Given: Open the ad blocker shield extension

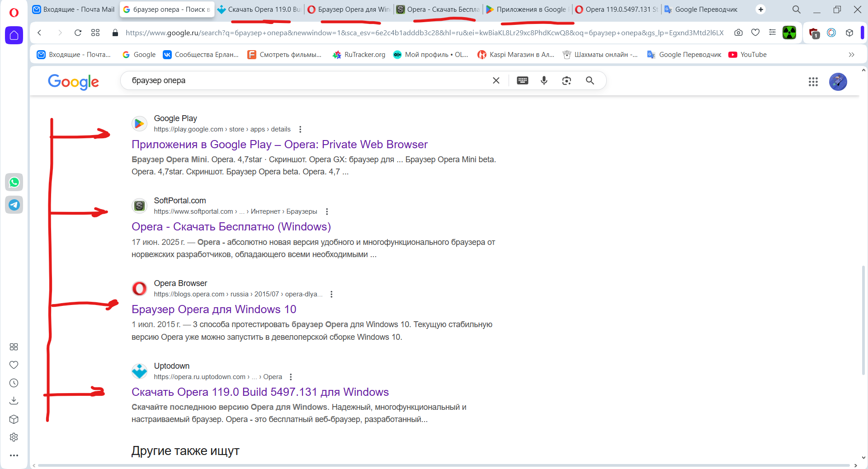Looking at the screenshot, I should (814, 33).
